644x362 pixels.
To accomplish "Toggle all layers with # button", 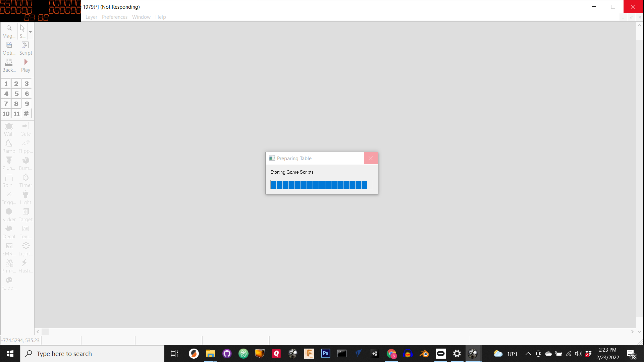I will (x=26, y=114).
